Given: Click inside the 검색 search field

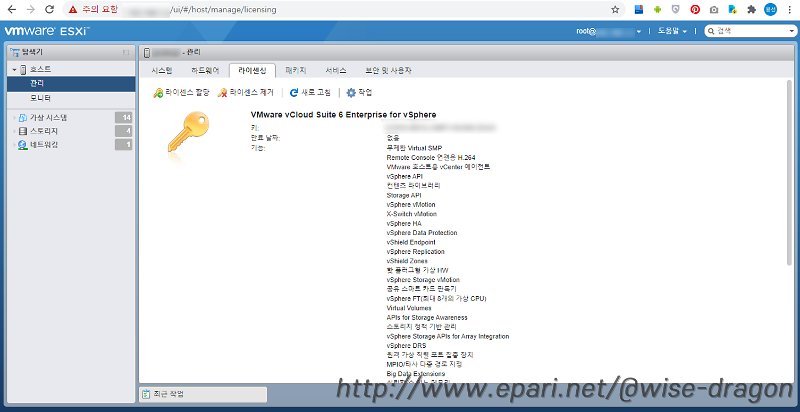Looking at the screenshot, I should point(750,31).
